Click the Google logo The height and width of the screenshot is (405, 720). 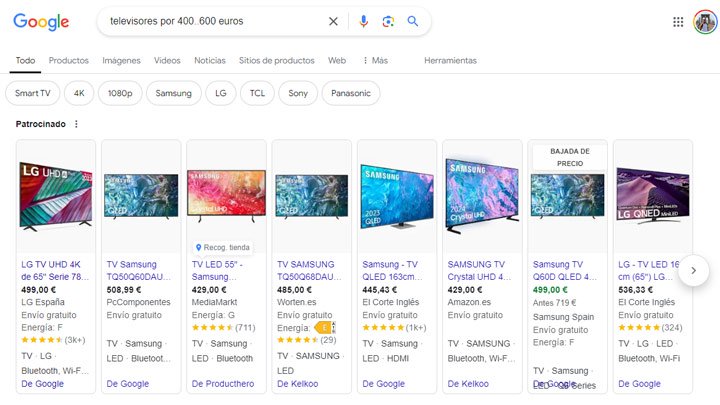click(x=41, y=22)
